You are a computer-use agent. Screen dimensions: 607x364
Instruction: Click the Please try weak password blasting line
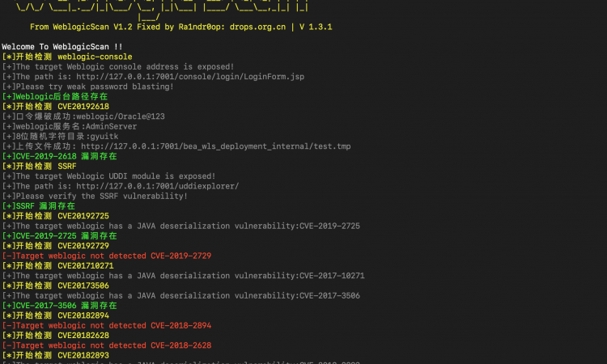point(88,87)
